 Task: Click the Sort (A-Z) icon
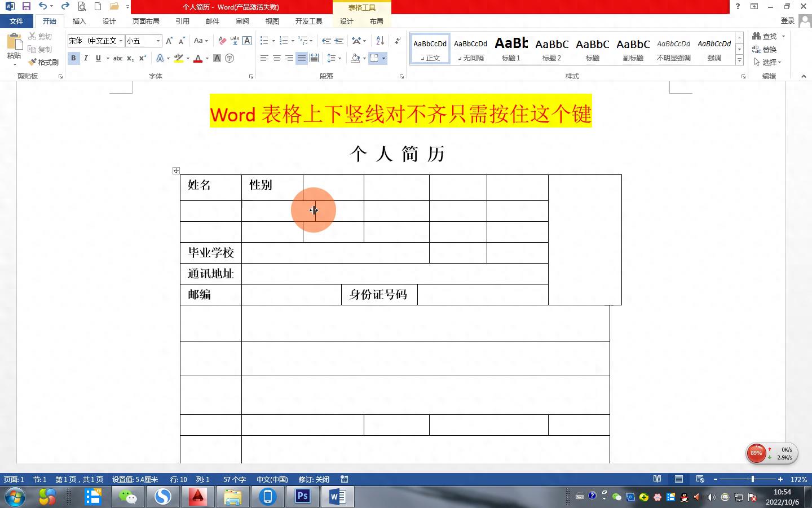click(x=380, y=41)
